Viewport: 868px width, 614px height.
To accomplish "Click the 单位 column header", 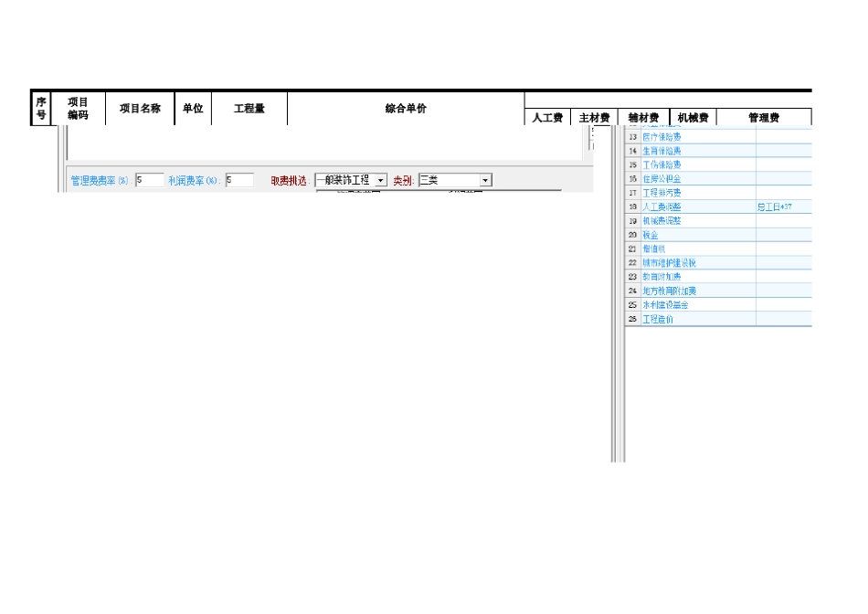I will pos(193,109).
